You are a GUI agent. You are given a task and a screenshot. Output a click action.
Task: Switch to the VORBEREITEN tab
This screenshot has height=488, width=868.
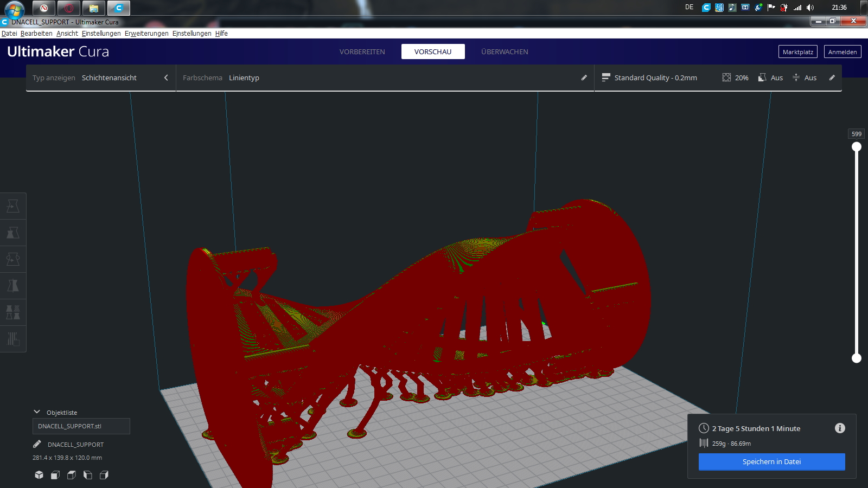362,52
